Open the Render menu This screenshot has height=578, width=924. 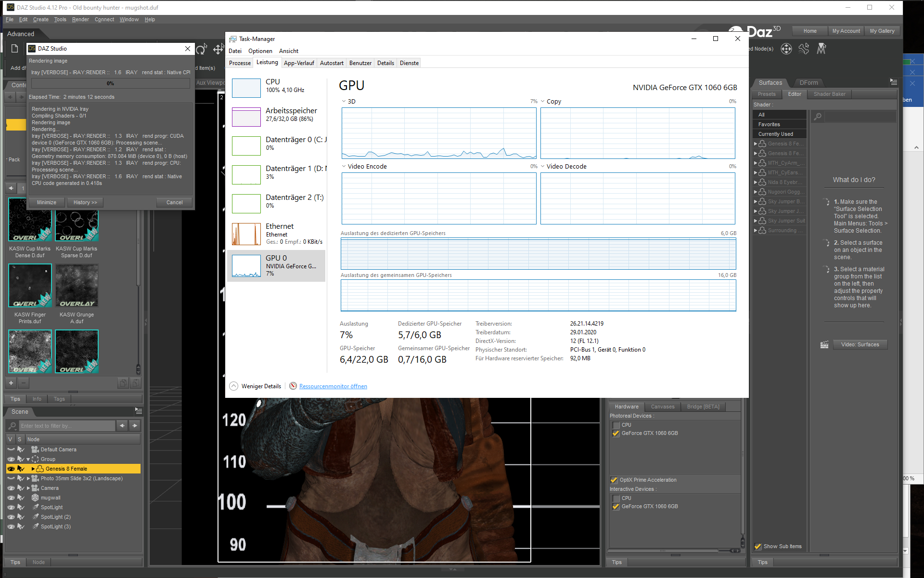pyautogui.click(x=80, y=19)
